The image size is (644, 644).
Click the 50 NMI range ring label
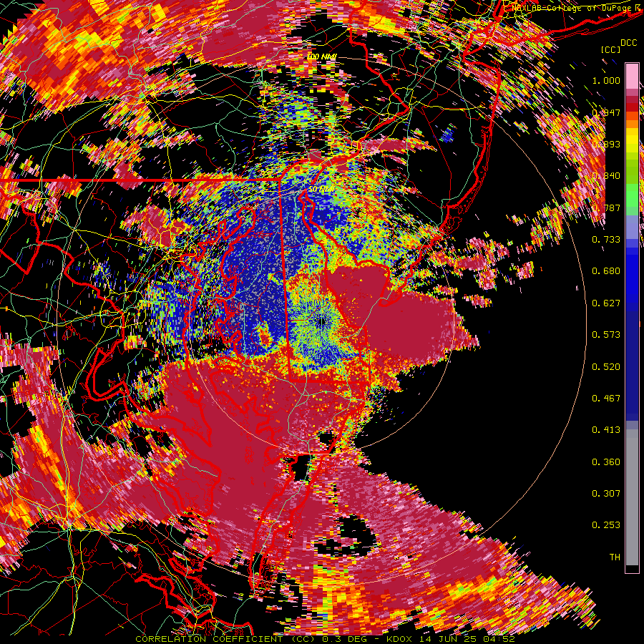[321, 190]
